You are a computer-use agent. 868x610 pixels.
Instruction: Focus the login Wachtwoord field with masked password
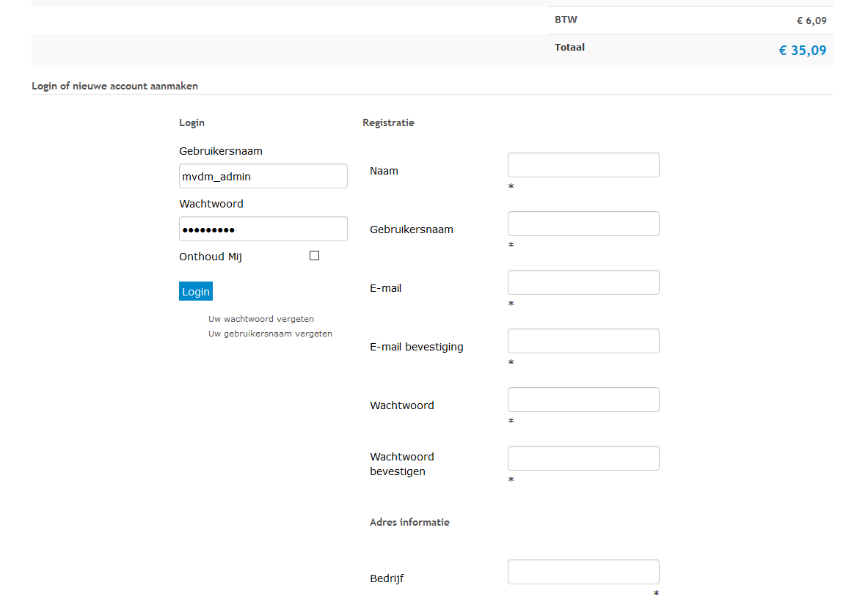(263, 229)
